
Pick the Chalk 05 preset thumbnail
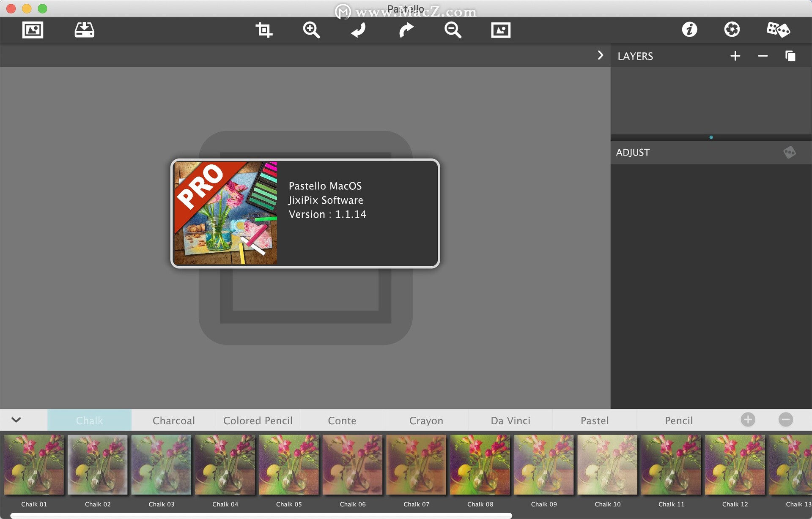289,465
